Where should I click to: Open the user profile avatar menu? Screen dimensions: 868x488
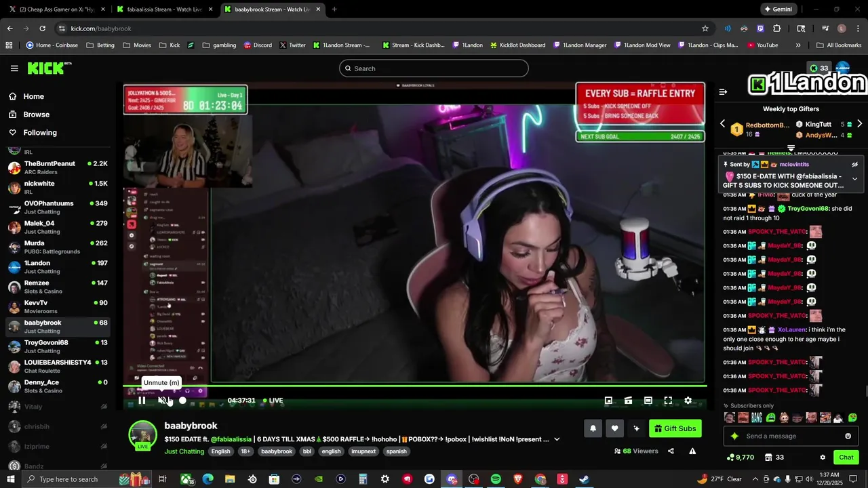tap(842, 67)
